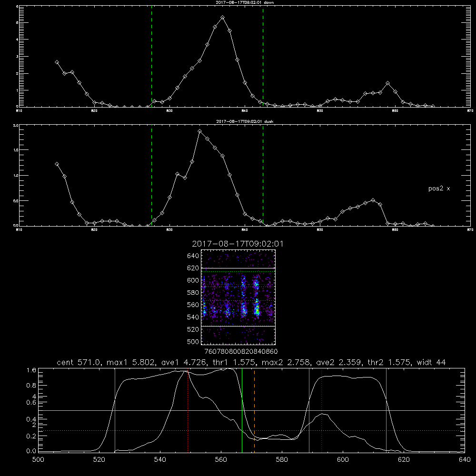This screenshot has height=476, width=476.
Task: Click the solid horizontal threshold line in bottom plot
Action: click(x=251, y=410)
